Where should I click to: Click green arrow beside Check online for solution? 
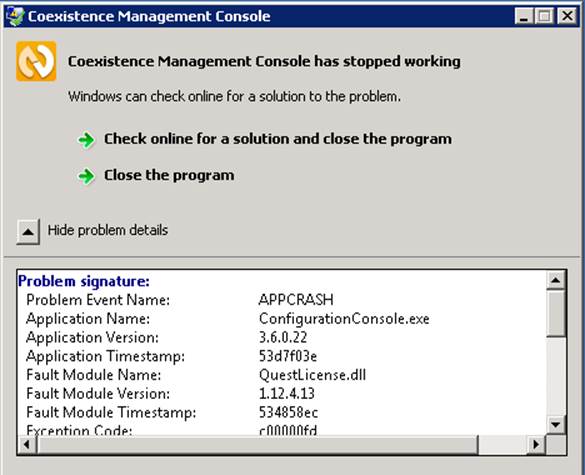tap(87, 140)
